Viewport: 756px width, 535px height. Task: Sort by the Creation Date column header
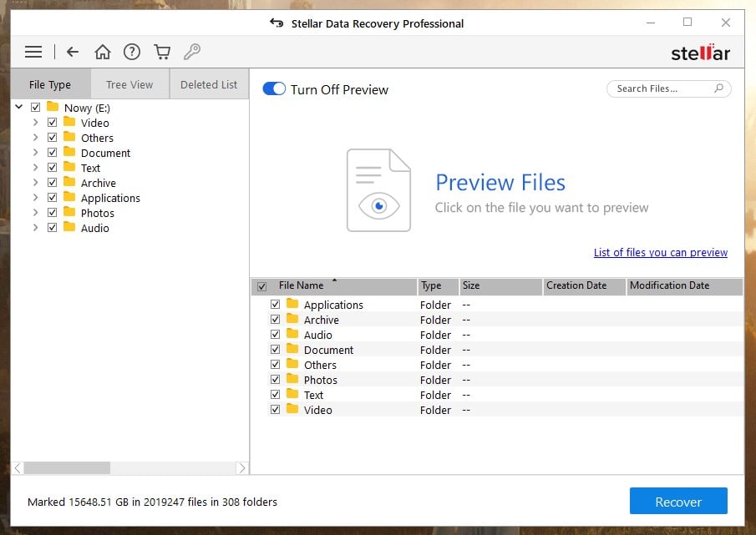[585, 286]
